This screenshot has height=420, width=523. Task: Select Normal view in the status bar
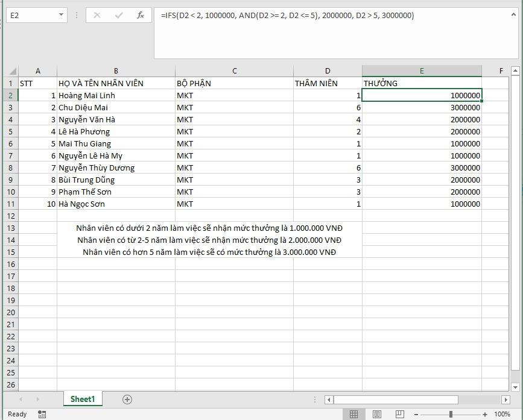click(355, 414)
